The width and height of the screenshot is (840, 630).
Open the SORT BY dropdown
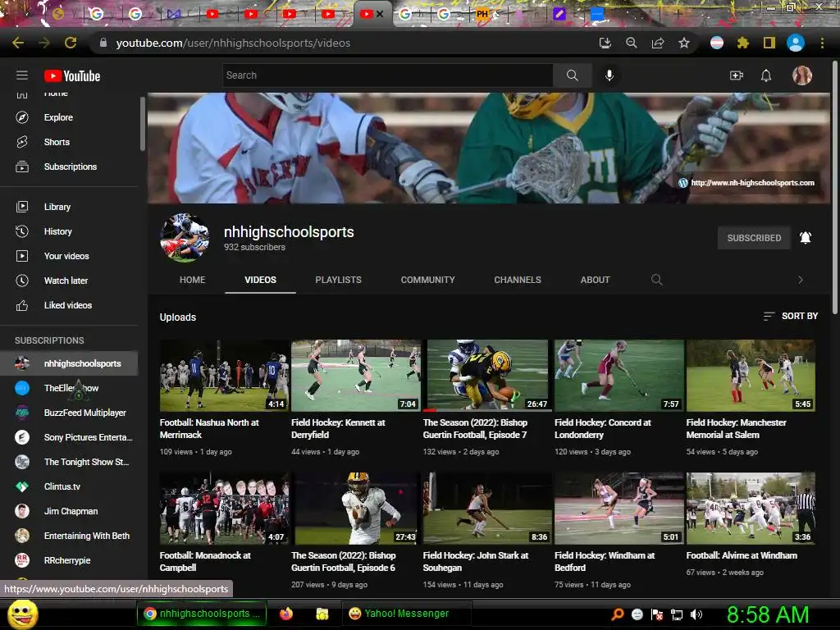click(x=791, y=316)
